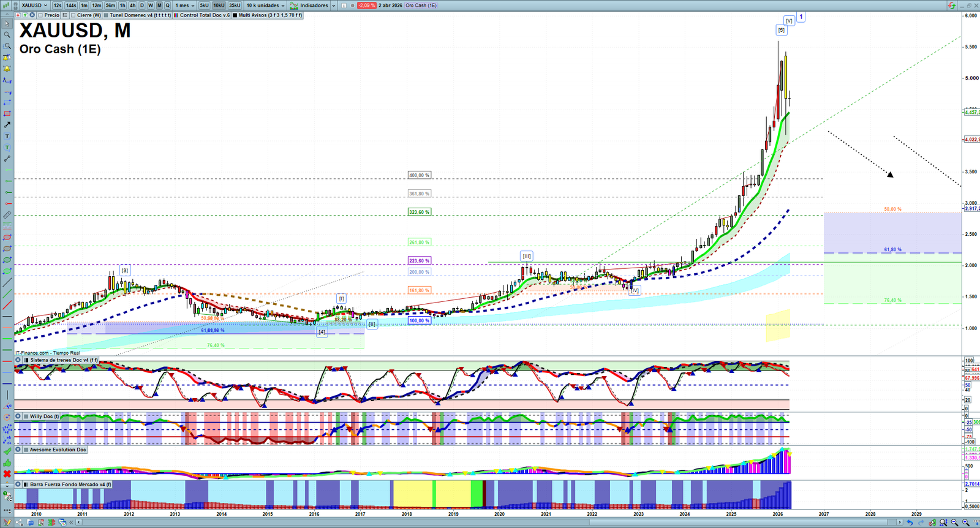The width and height of the screenshot is (980, 528).
Task: Select the magnifier zoom tool
Action: [x=7, y=35]
